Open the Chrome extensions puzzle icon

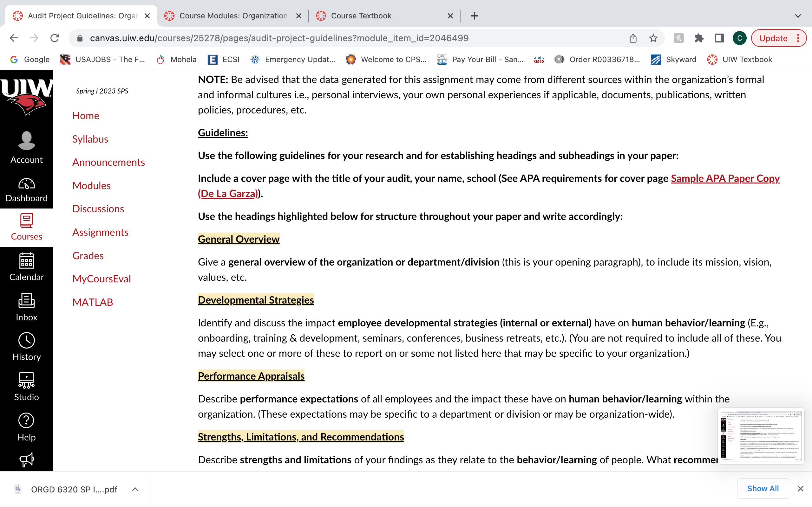pos(699,38)
